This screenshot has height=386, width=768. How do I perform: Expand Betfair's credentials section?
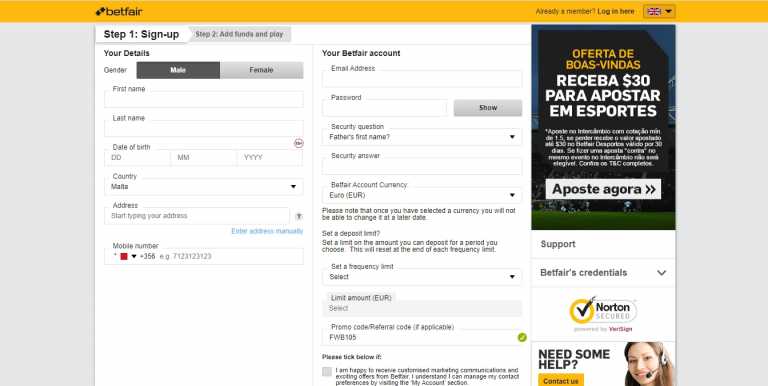click(x=603, y=273)
